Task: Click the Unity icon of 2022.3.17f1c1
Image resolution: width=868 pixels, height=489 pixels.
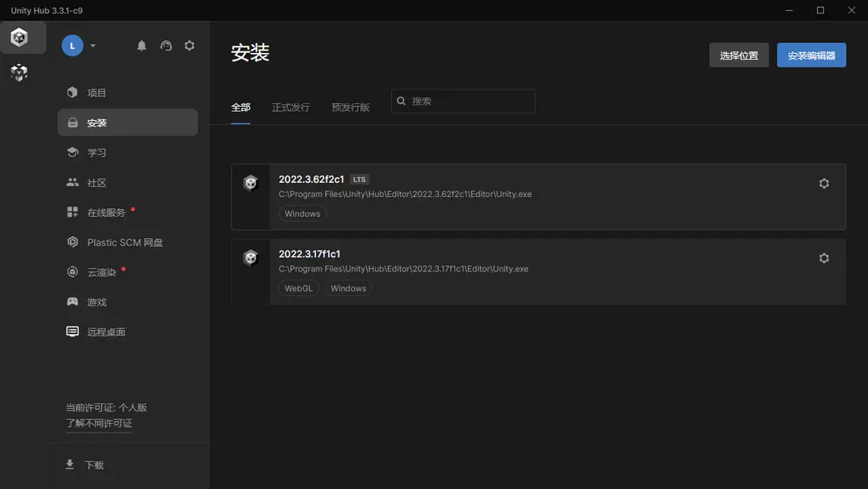Action: pyautogui.click(x=251, y=257)
